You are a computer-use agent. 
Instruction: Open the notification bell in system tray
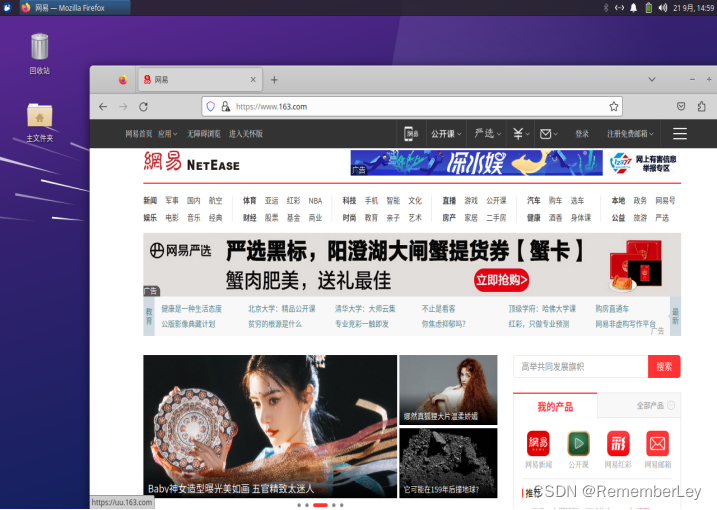[x=633, y=8]
